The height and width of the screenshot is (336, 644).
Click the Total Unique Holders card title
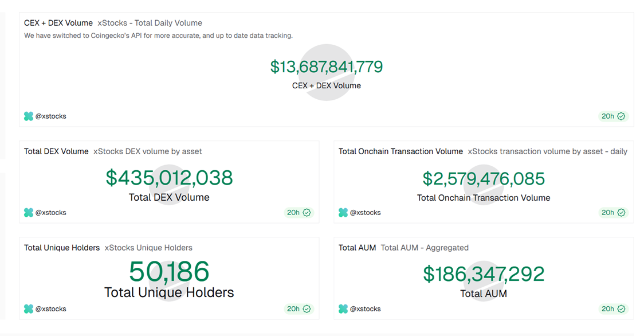click(x=62, y=248)
